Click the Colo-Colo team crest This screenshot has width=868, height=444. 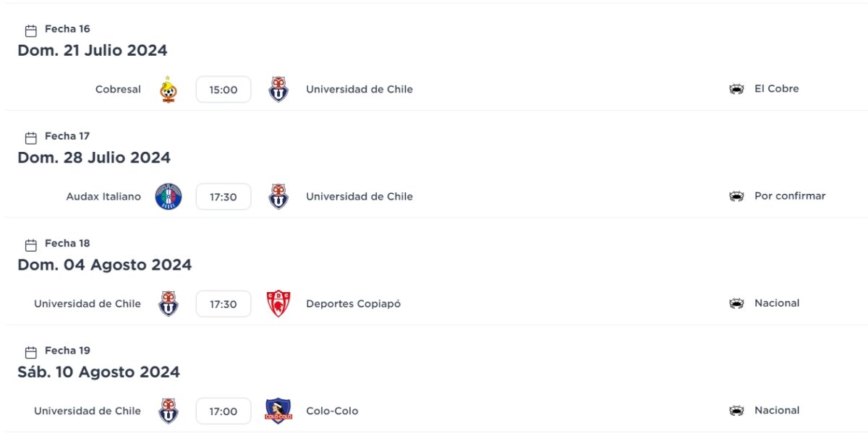pyautogui.click(x=278, y=411)
